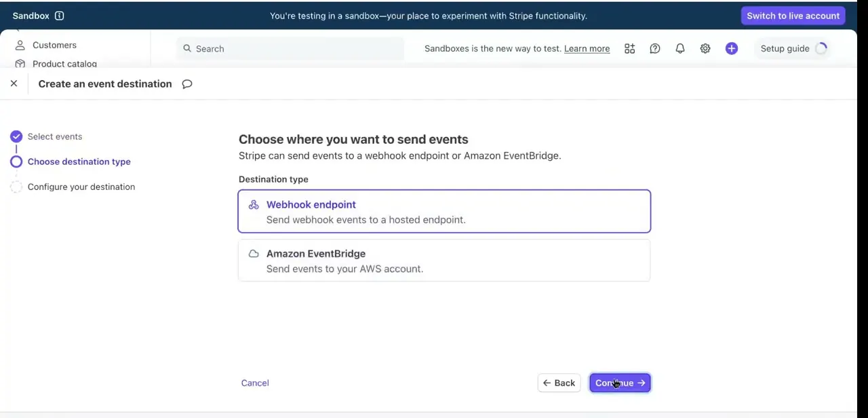Click the Customers person icon
Viewport: 868px width, 418px height.
point(20,45)
